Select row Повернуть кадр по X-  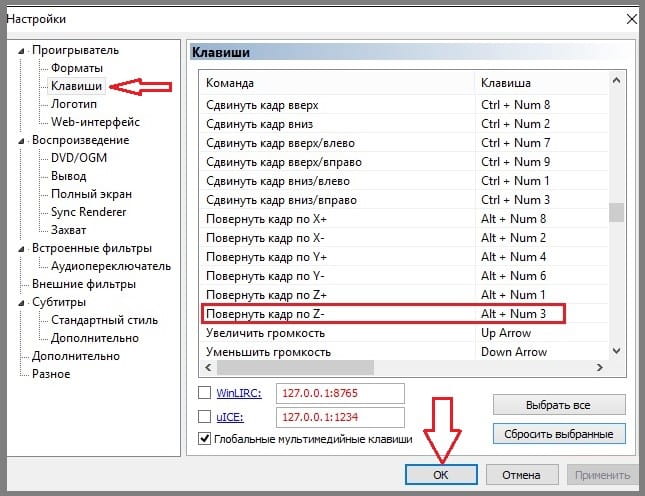(404, 238)
